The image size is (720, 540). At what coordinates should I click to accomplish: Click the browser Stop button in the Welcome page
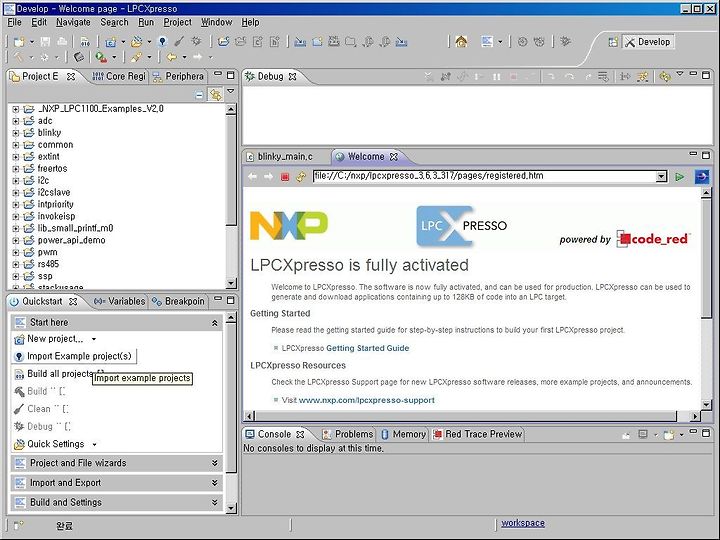285,177
